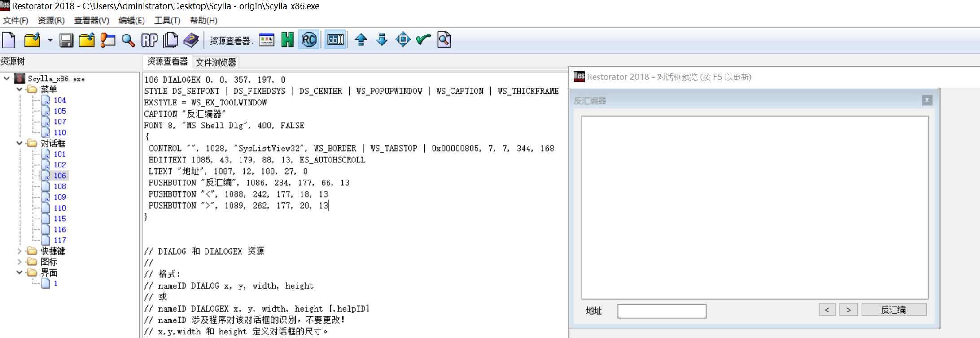
Task: Click the 地址 input field in preview
Action: pos(662,311)
